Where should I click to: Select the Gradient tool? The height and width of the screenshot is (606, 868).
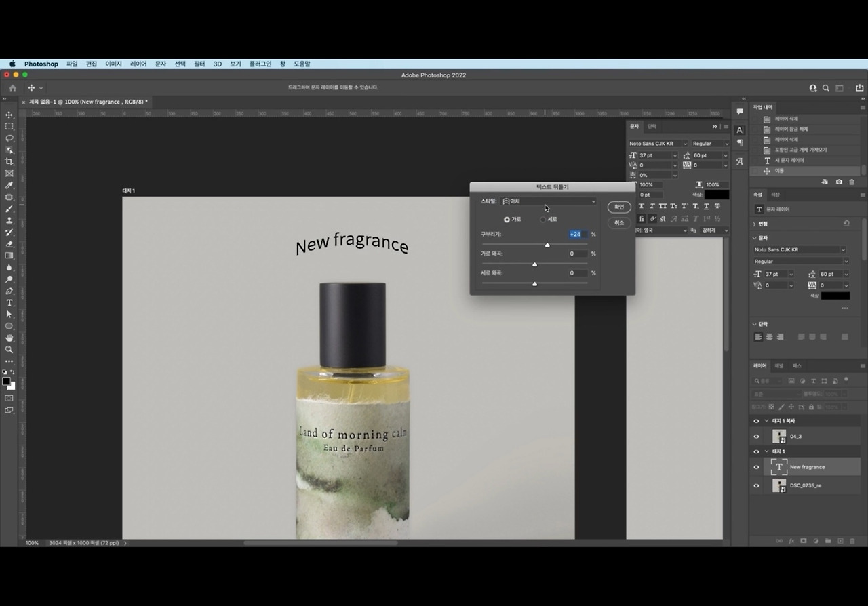click(9, 256)
